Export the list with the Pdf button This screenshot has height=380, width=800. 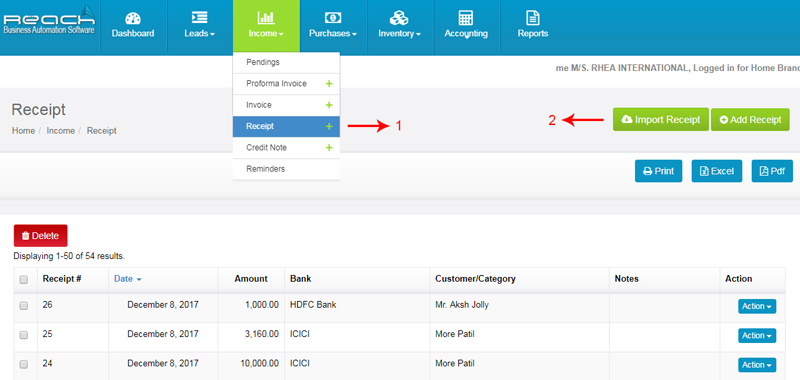click(x=772, y=171)
